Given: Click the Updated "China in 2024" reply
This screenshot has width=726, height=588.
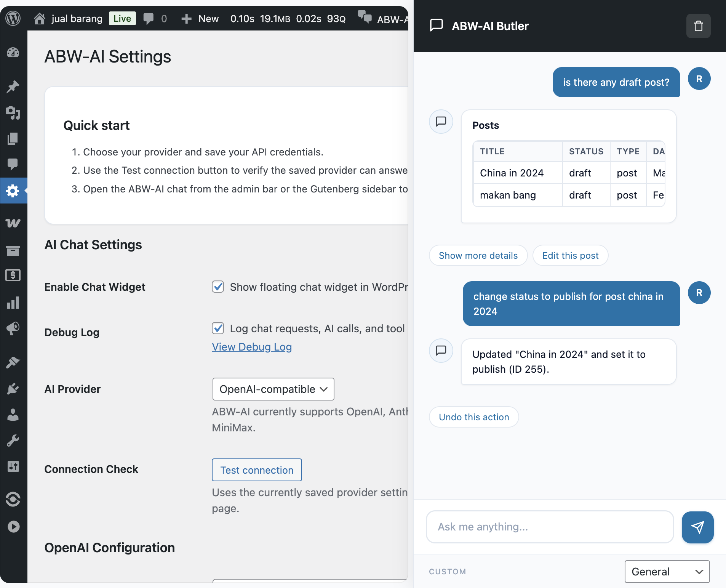Looking at the screenshot, I should click(569, 362).
